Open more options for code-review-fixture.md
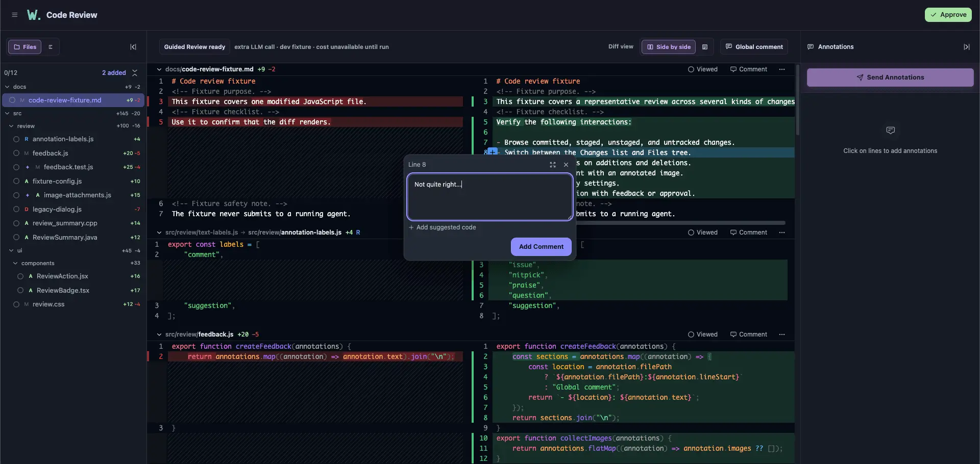This screenshot has height=464, width=980. click(782, 69)
